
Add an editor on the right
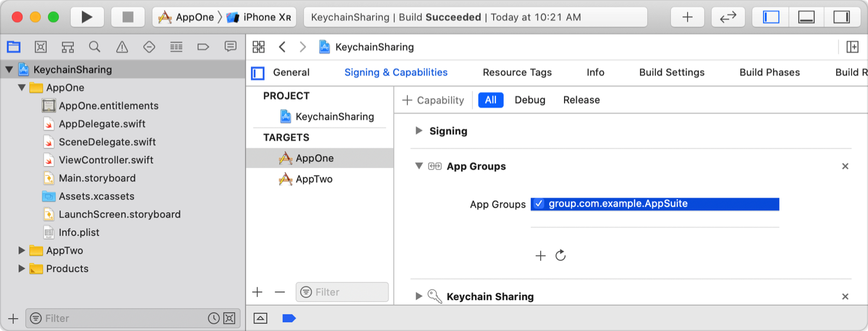(x=852, y=47)
